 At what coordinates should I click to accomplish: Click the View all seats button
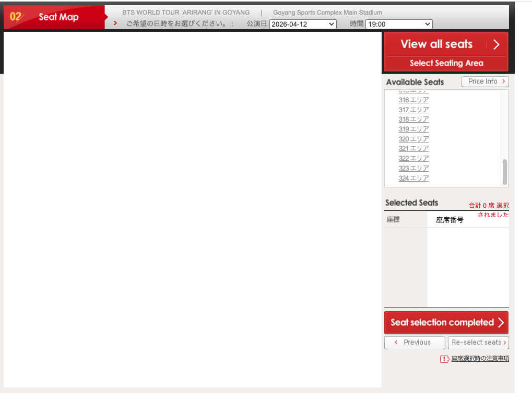(x=436, y=44)
